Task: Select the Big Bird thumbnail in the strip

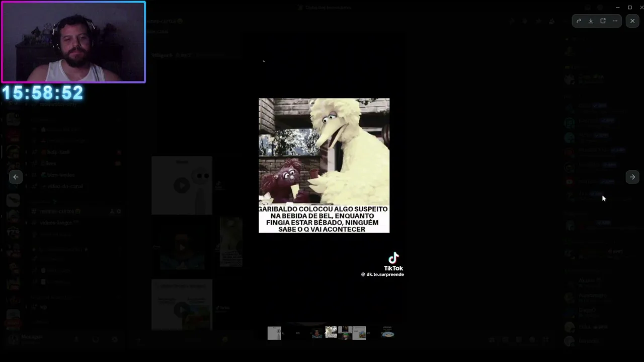Action: click(x=331, y=332)
